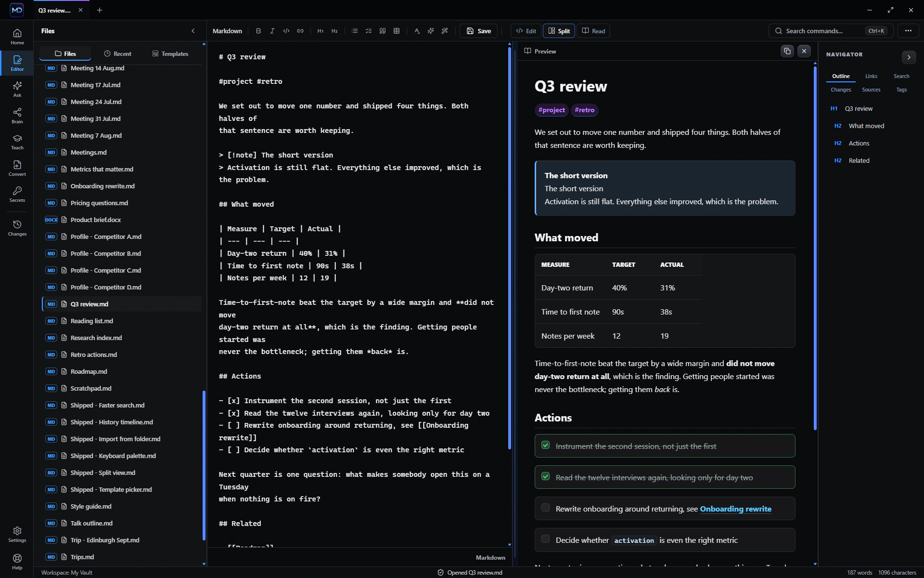
Task: Collapse the Navigator panel chevron
Action: [909, 57]
